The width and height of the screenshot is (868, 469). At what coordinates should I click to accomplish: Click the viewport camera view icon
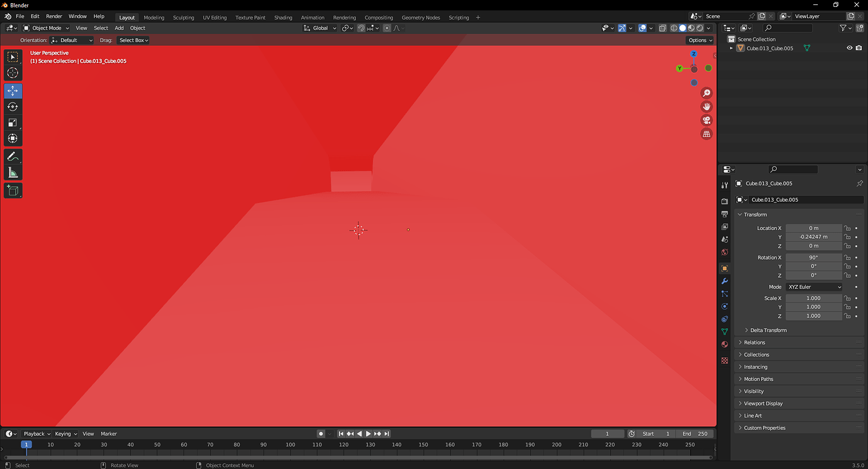(706, 120)
